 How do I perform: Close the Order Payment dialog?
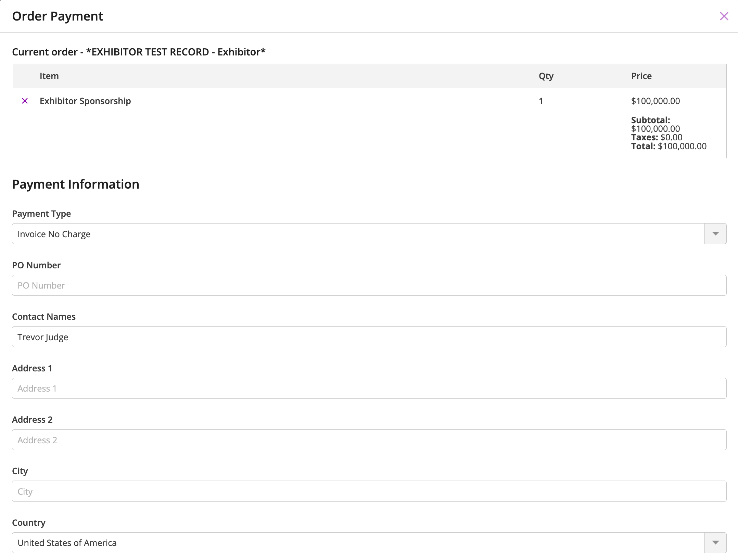click(724, 16)
